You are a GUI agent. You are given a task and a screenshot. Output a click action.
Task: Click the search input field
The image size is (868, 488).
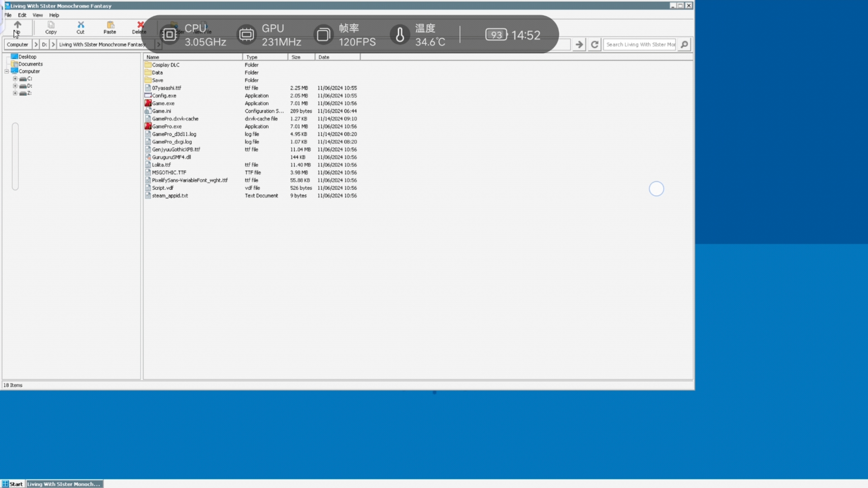640,44
